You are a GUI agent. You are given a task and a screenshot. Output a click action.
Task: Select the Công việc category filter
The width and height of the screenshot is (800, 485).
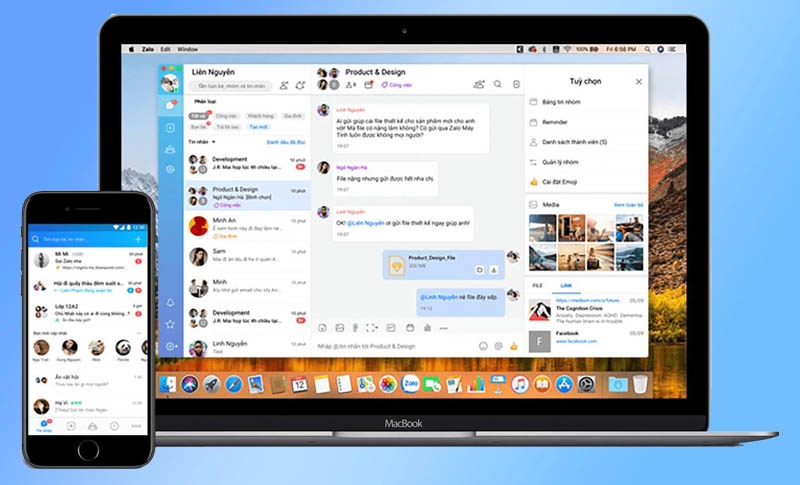[x=226, y=116]
